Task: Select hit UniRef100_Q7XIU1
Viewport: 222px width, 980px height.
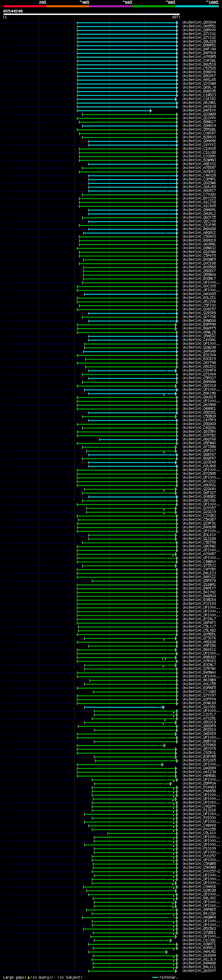Action: 199,34
